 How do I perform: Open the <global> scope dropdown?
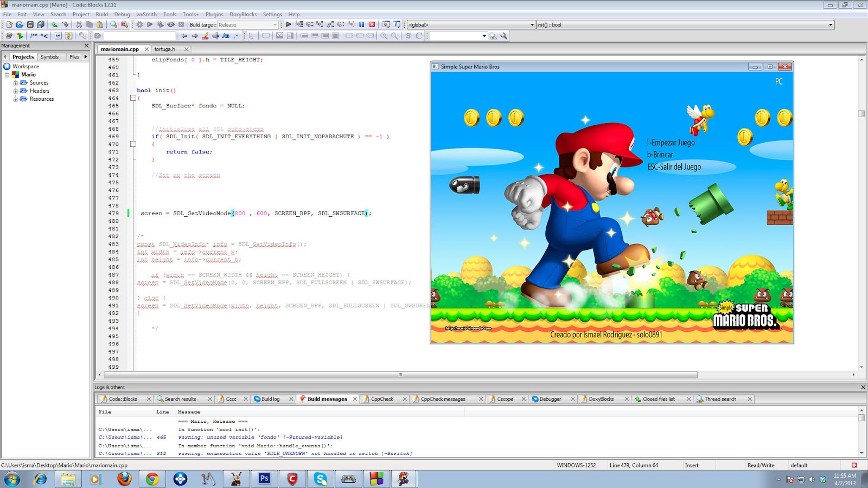point(471,24)
